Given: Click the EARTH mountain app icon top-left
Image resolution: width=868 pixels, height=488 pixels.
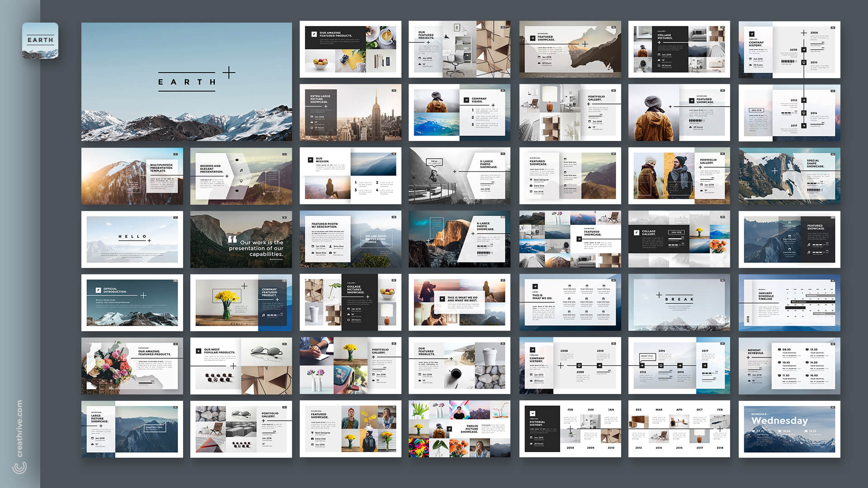Looking at the screenshot, I should point(40,41).
